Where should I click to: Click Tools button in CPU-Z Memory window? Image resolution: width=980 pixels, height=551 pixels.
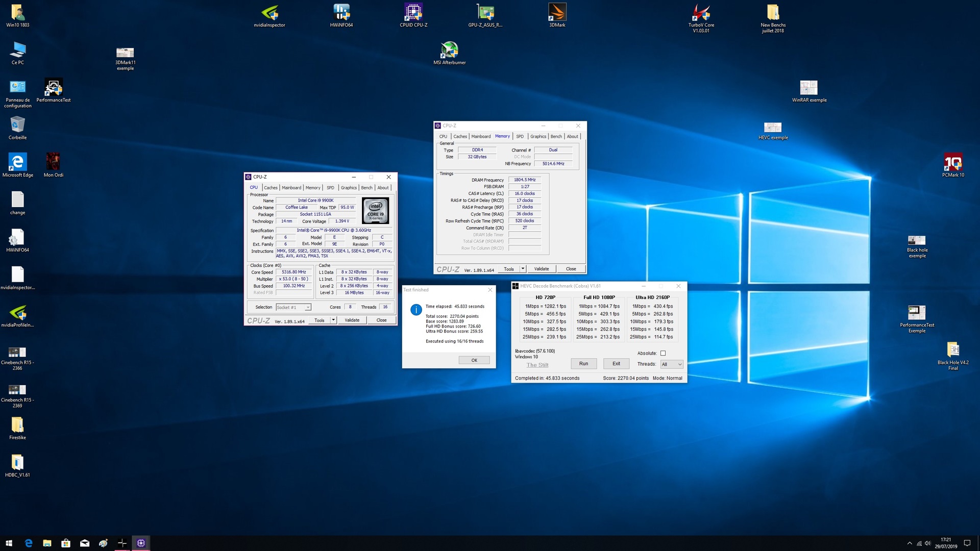click(x=509, y=269)
